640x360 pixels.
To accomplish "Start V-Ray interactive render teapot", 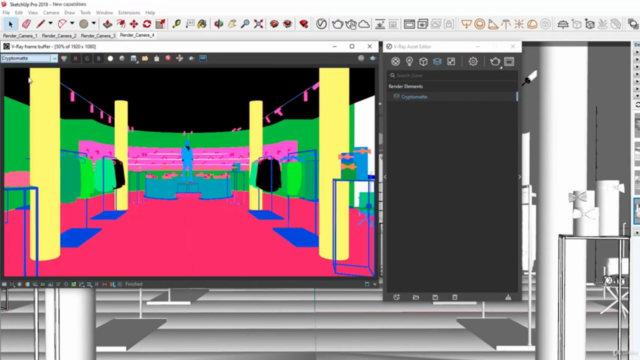I will tap(351, 24).
